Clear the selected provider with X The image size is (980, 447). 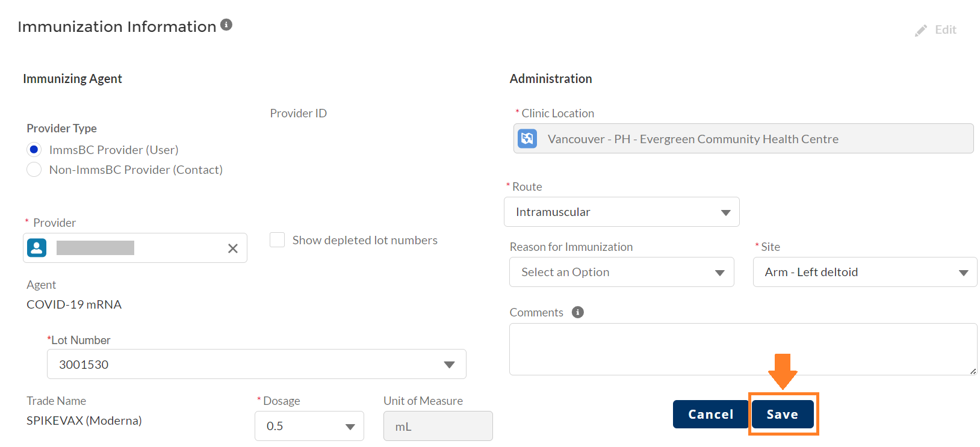pyautogui.click(x=233, y=248)
